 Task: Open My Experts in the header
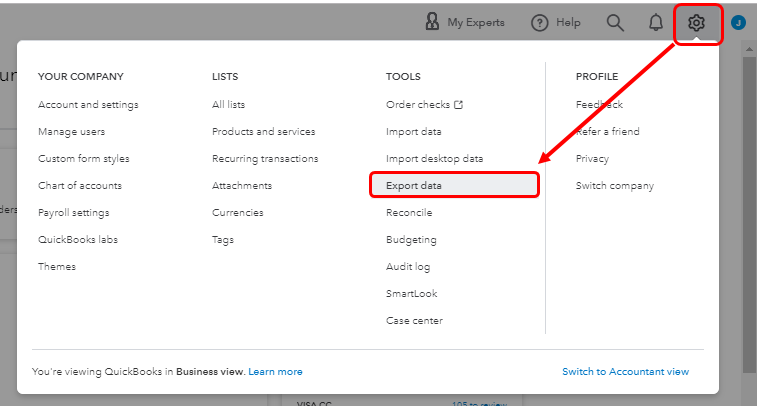(464, 22)
